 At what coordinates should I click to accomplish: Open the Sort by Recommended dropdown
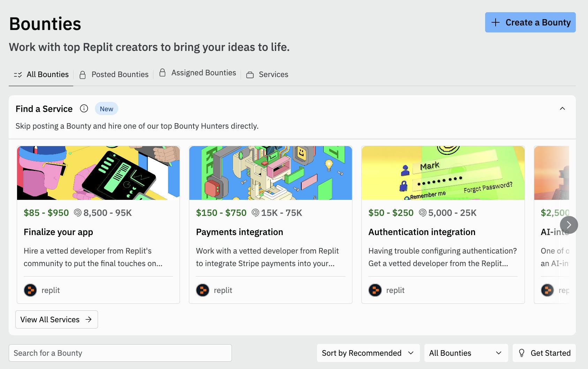point(368,353)
